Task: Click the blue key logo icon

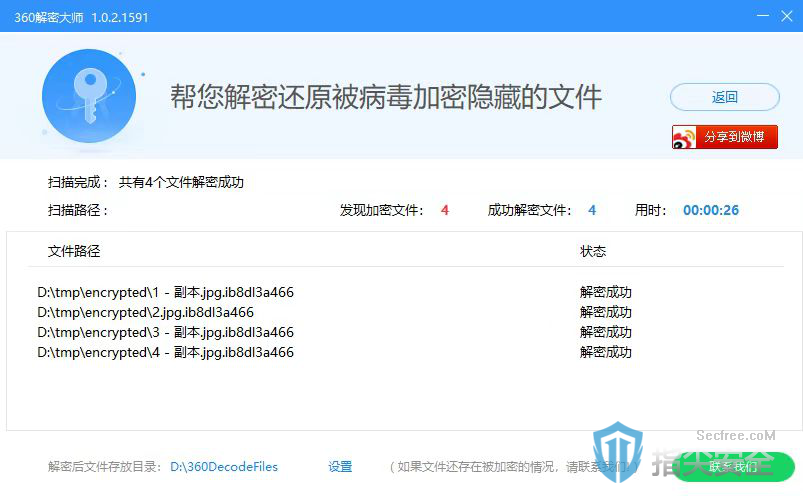Action: 89,96
